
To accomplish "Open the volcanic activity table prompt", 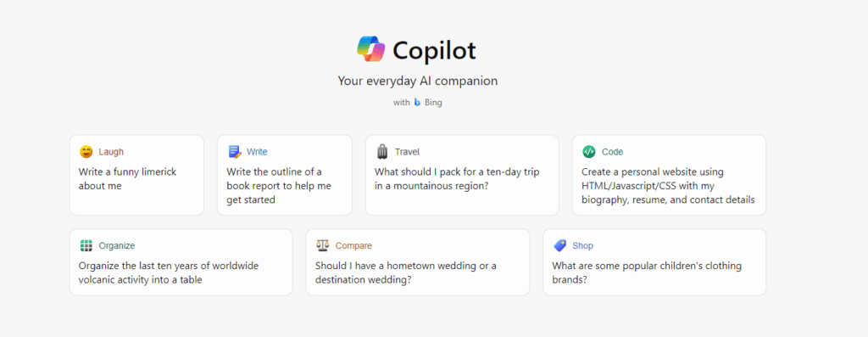I will [181, 262].
